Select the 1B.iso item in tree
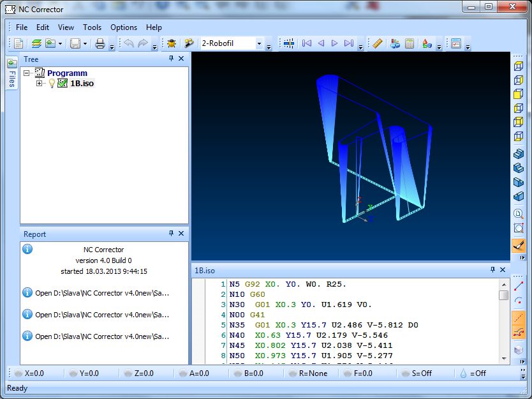 tap(82, 83)
